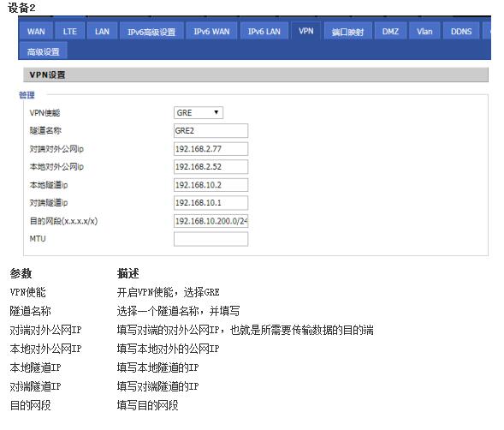The height and width of the screenshot is (430, 504).
Task: Go to IPv6高级设置 tab
Action: click(x=151, y=32)
